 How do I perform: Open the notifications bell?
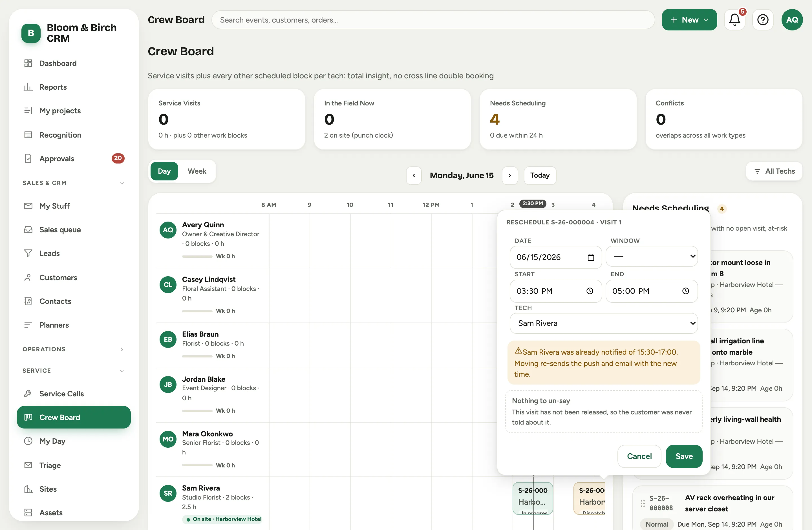(x=734, y=20)
